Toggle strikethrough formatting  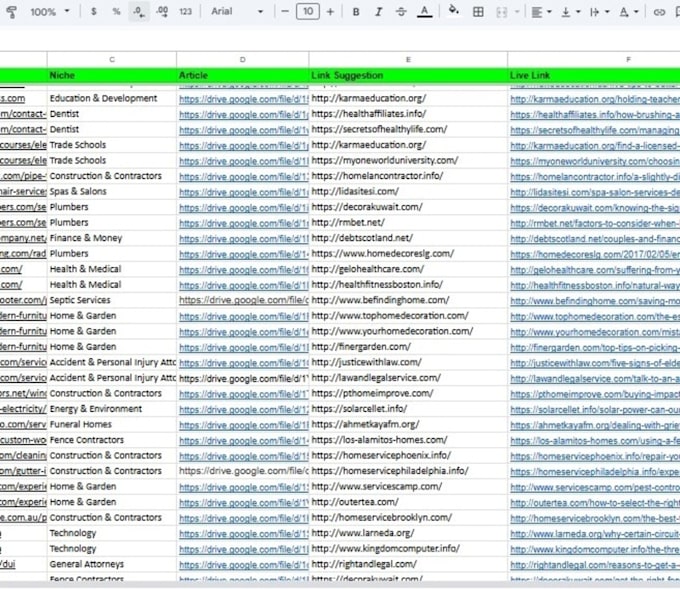point(401,12)
